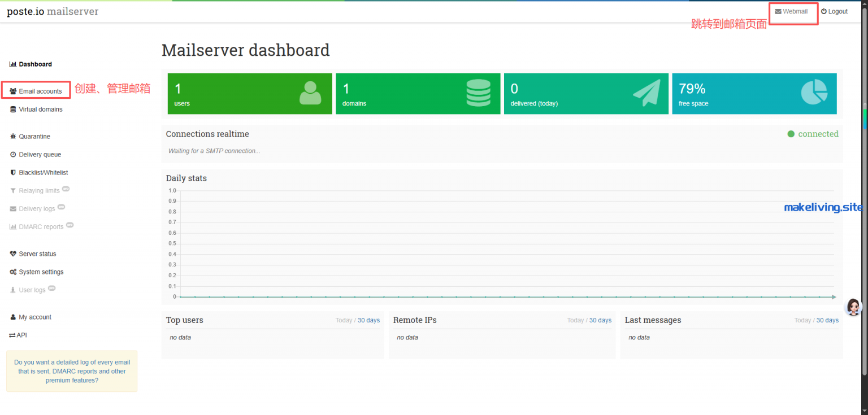Open the premium features notice link
Viewport: 868px width, 415px height.
(x=72, y=372)
